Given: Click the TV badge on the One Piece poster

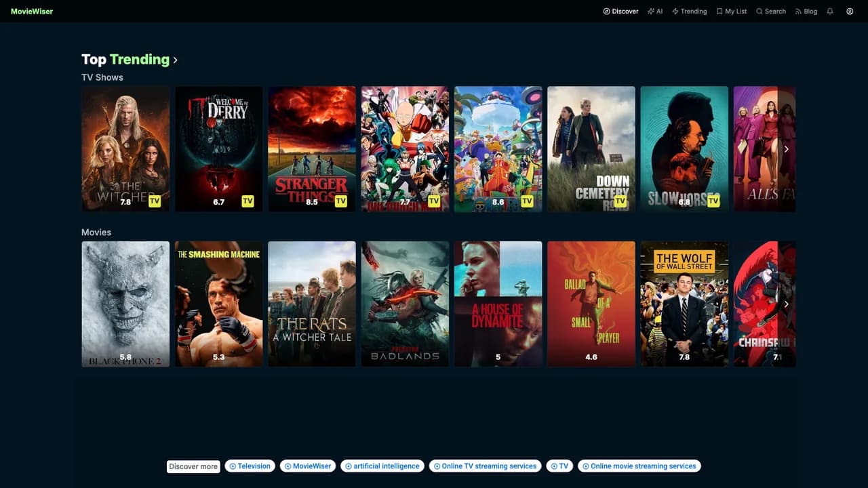Looking at the screenshot, I should pyautogui.click(x=527, y=201).
